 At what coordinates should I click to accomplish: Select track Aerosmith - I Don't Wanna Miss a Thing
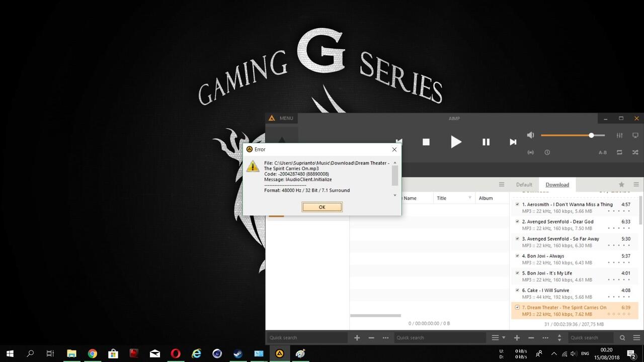tap(574, 208)
